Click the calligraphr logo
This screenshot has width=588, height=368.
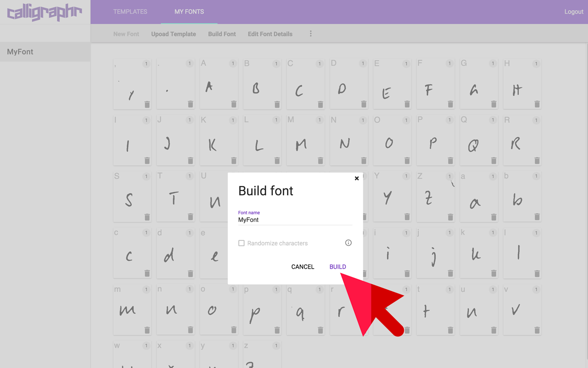44,12
